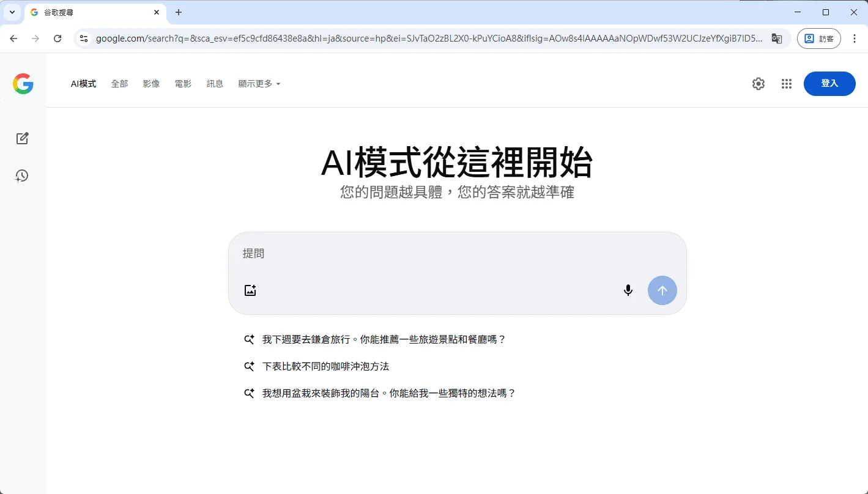This screenshot has height=494, width=868.
Task: Open the translate icon in the address bar
Action: (777, 38)
